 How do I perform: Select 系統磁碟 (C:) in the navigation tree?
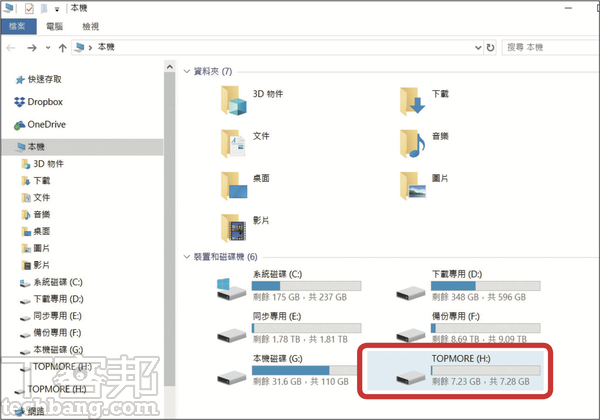51,282
